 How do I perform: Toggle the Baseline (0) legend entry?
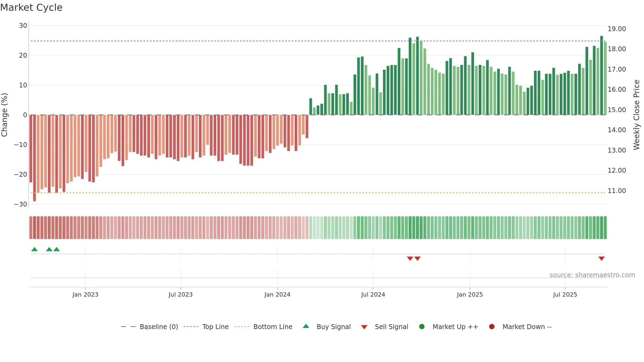[x=149, y=327]
